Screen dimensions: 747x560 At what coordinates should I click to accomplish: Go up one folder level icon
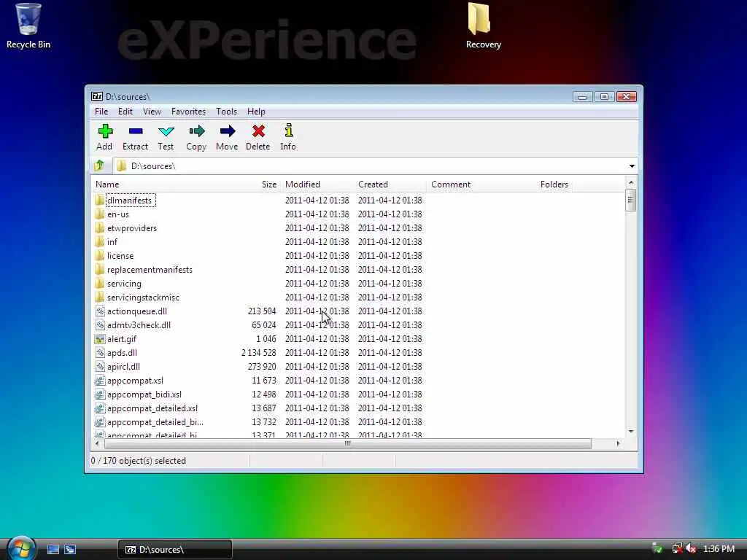tap(99, 166)
